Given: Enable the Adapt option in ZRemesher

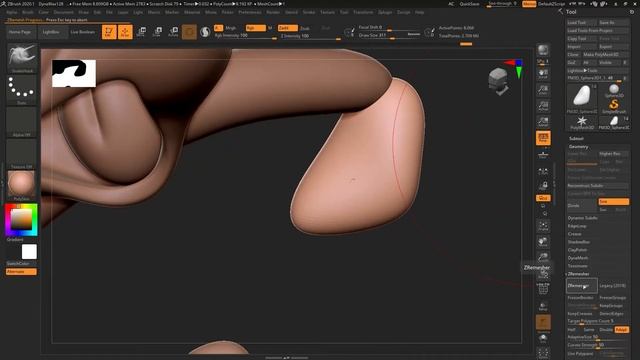Looking at the screenshot, I should point(621,329).
